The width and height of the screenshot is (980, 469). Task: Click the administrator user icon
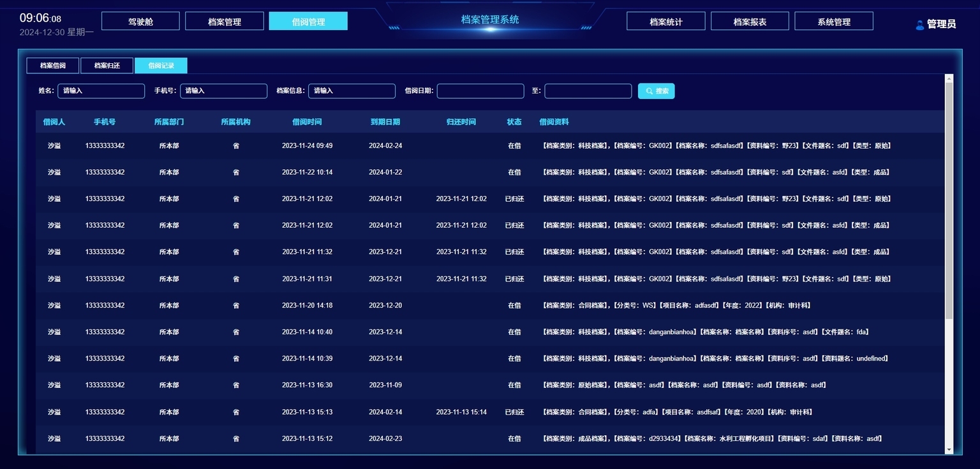(x=919, y=25)
